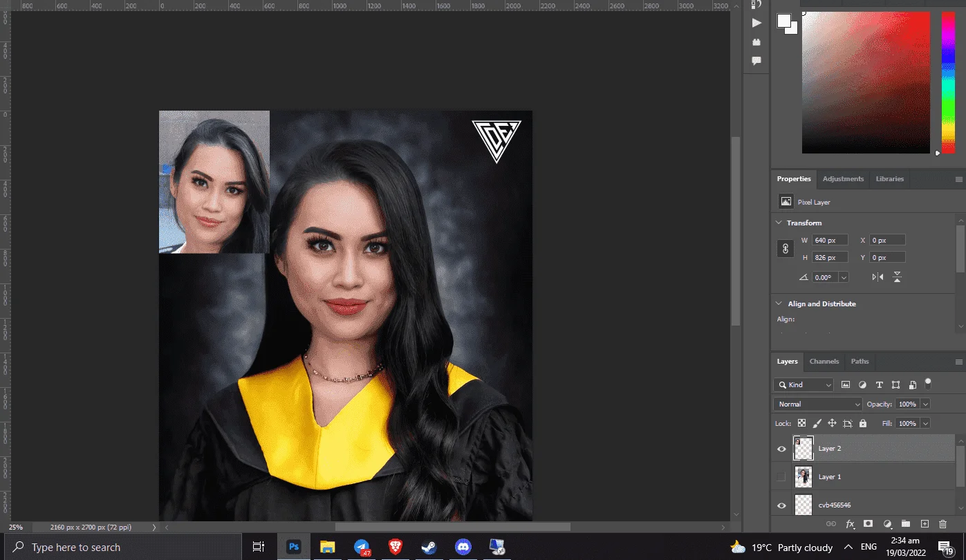The width and height of the screenshot is (966, 560).
Task: Pick a color in color field
Action: [x=866, y=82]
